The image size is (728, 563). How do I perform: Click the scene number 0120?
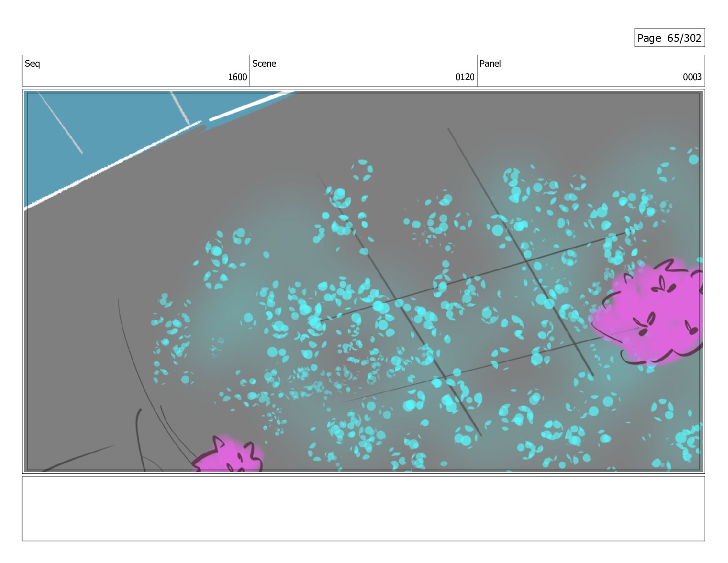(465, 77)
